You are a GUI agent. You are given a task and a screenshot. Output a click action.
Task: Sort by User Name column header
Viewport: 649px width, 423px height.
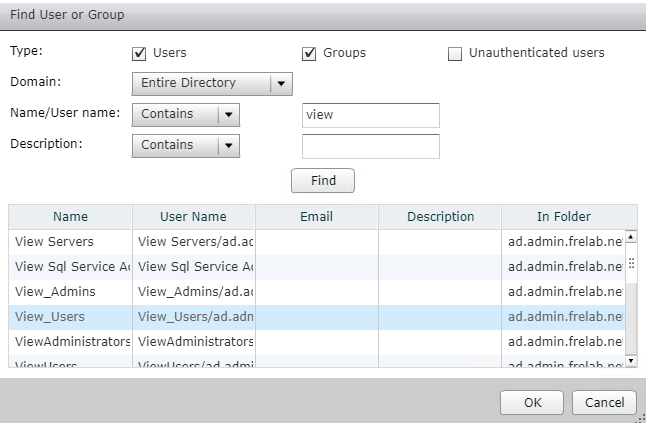tap(193, 217)
